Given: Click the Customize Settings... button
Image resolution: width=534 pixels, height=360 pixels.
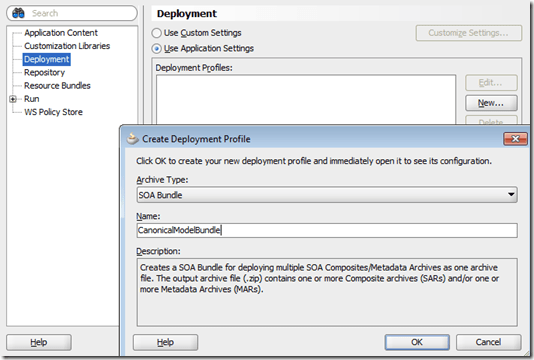Looking at the screenshot, I should pyautogui.click(x=469, y=33).
